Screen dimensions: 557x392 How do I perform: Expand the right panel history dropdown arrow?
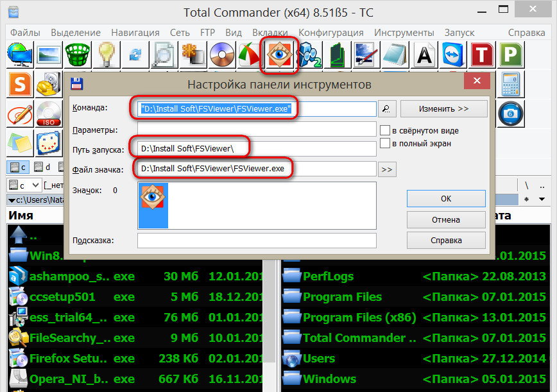pyautogui.click(x=542, y=199)
